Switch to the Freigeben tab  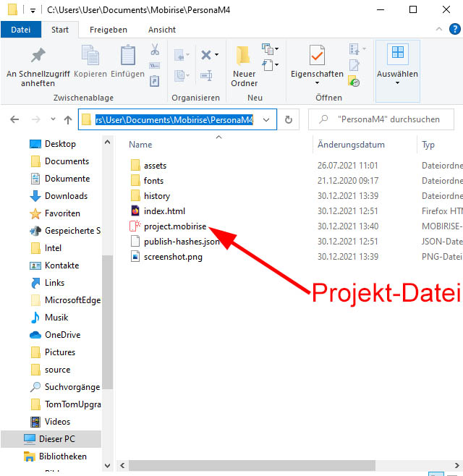pos(109,30)
